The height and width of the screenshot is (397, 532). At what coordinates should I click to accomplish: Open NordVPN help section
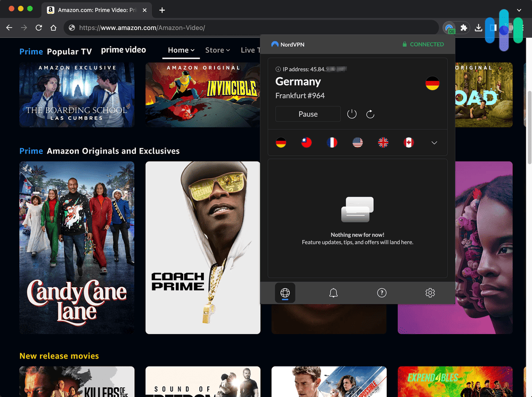381,293
